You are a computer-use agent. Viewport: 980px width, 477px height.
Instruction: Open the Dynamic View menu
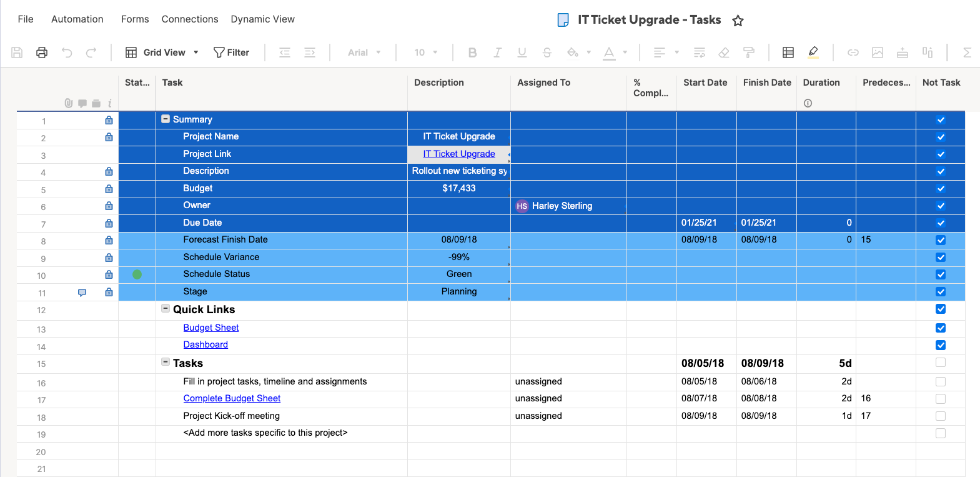coord(263,19)
